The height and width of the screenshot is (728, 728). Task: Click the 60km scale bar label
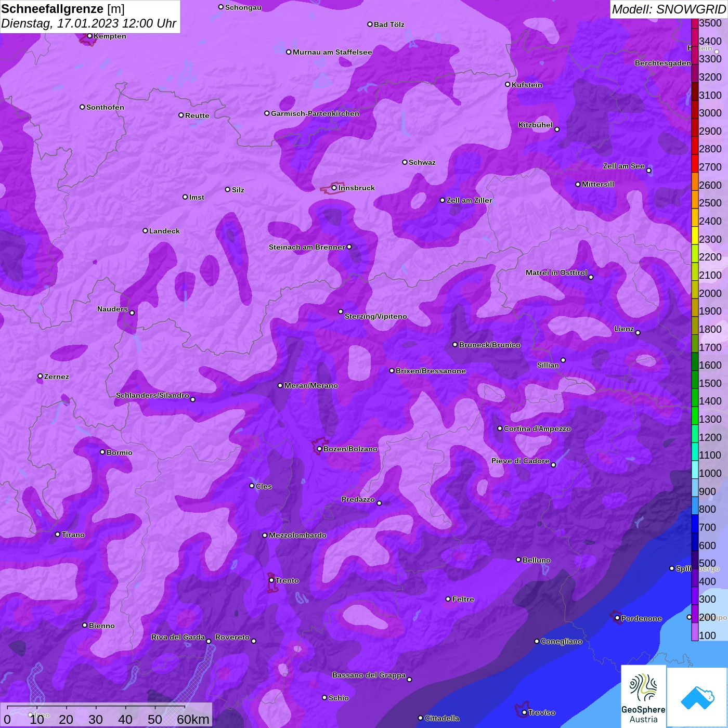[x=193, y=719]
